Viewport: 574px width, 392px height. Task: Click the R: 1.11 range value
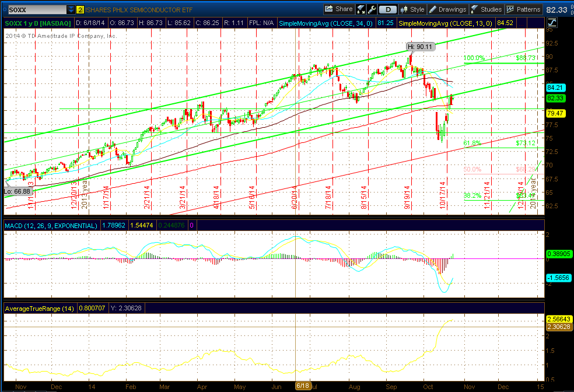[x=235, y=23]
